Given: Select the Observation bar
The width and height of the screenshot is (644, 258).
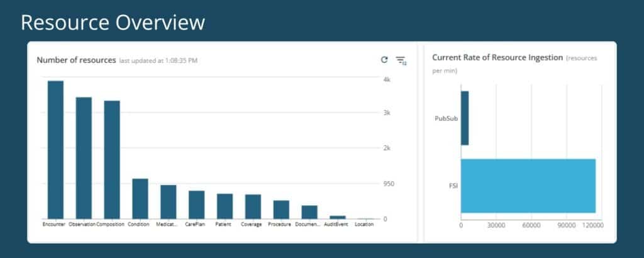Looking at the screenshot, I should tap(84, 158).
